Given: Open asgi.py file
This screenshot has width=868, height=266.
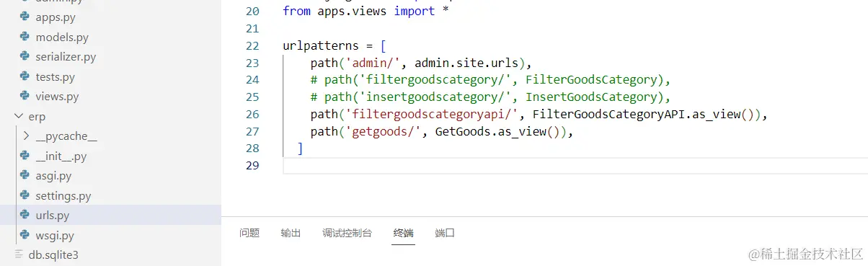Looking at the screenshot, I should tap(53, 175).
